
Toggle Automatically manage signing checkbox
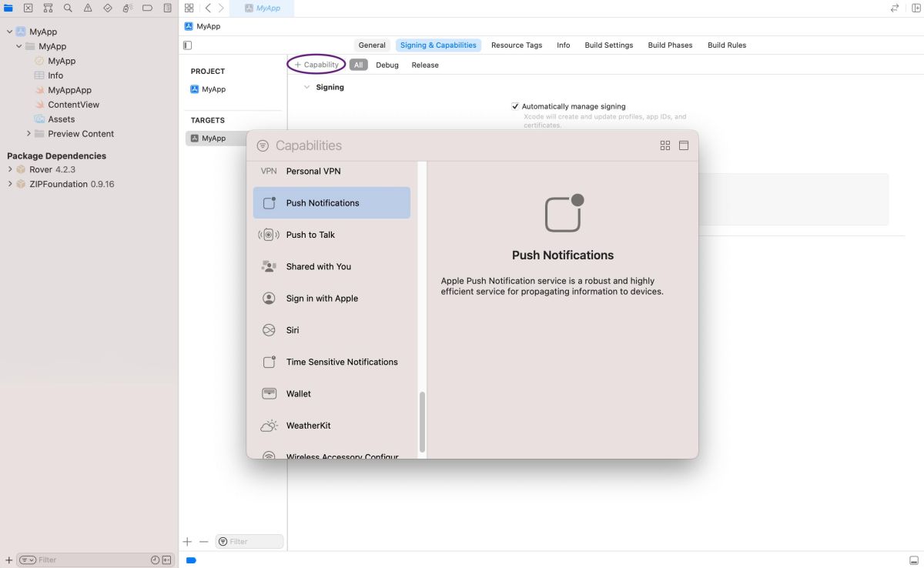pos(515,106)
